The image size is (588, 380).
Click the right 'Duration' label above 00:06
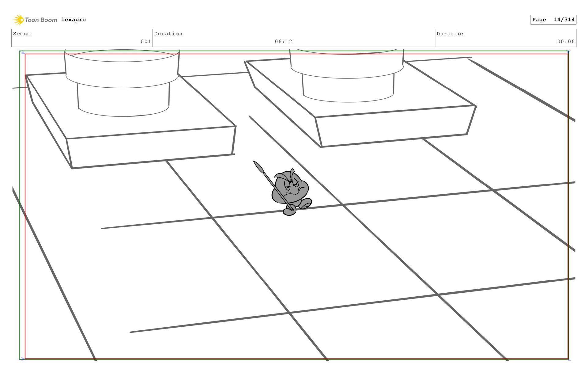tap(450, 34)
